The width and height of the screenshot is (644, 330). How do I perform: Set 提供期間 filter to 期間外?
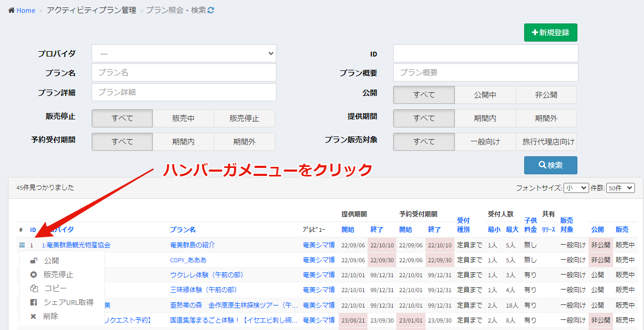pyautogui.click(x=546, y=118)
